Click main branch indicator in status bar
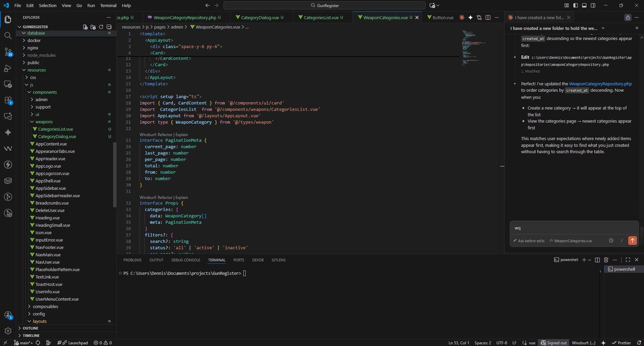The width and height of the screenshot is (644, 346). (x=24, y=342)
